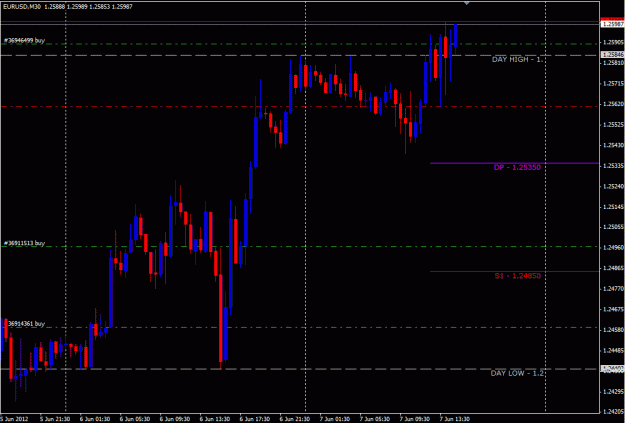
Task: Click the '6 Jun 13:30' time axis label
Action: click(x=214, y=419)
